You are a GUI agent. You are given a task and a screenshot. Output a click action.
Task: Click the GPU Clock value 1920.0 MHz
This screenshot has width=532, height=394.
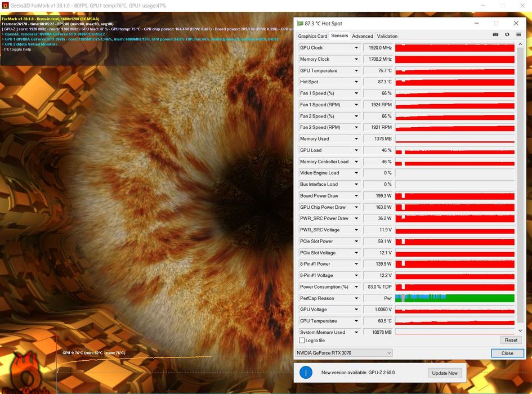point(378,48)
